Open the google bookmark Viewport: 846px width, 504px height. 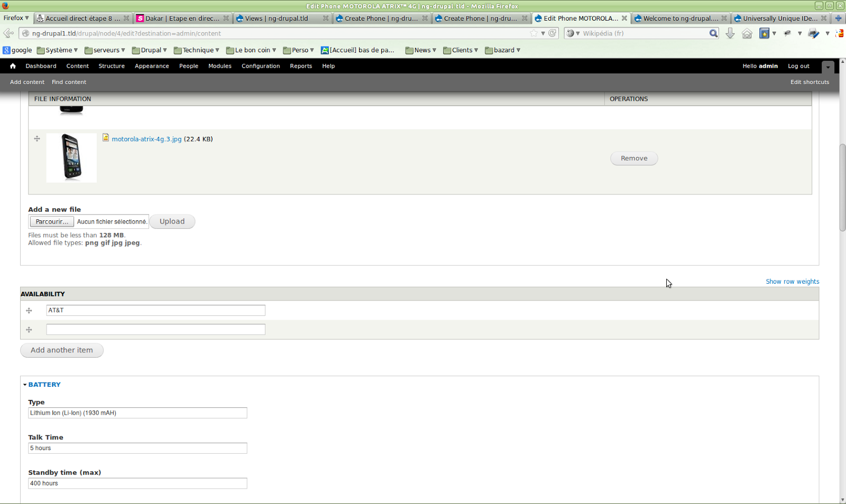[17, 50]
